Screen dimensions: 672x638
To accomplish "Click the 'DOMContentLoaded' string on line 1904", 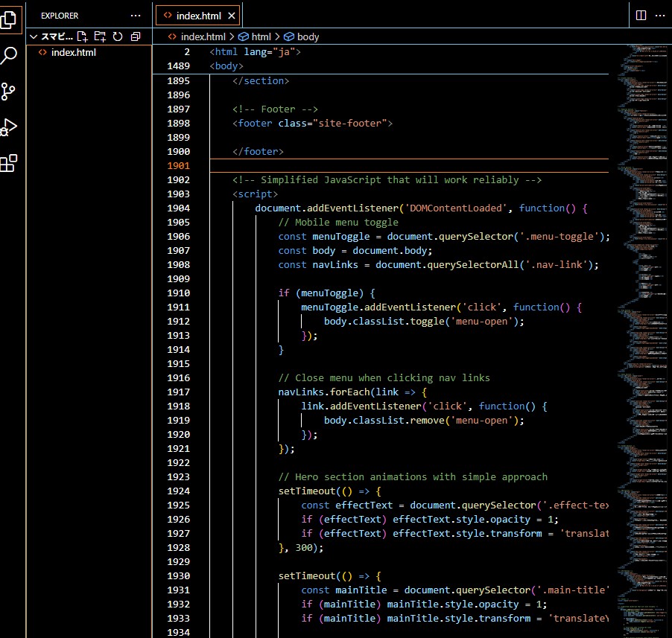I will [455, 208].
